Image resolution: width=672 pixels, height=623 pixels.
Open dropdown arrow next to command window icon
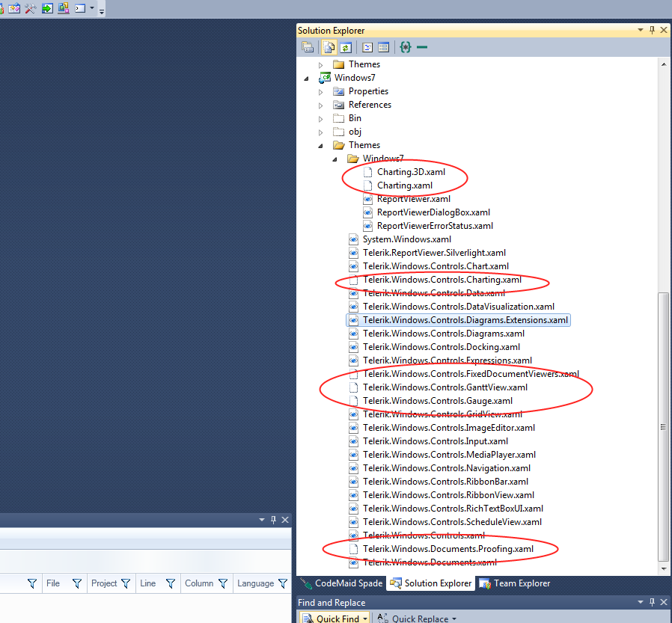[x=92, y=7]
